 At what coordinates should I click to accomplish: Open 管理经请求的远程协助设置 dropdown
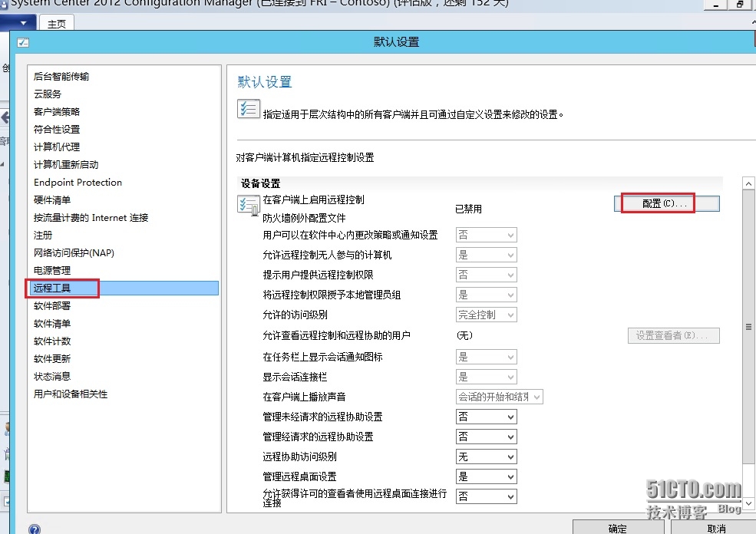pyautogui.click(x=486, y=437)
